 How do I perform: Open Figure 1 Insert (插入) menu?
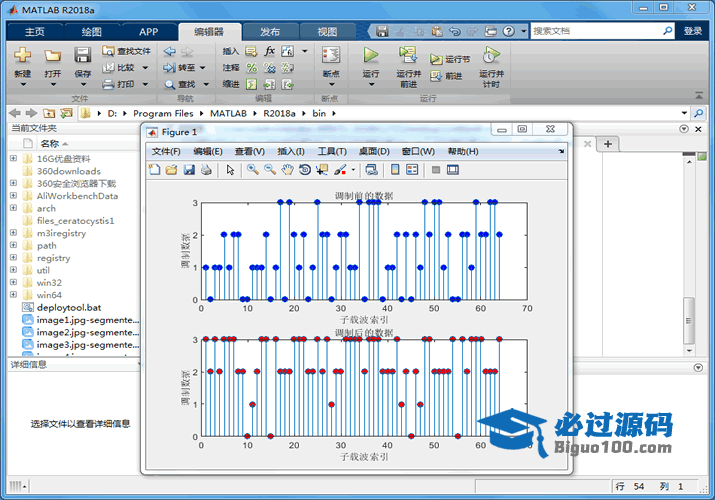pyautogui.click(x=291, y=151)
